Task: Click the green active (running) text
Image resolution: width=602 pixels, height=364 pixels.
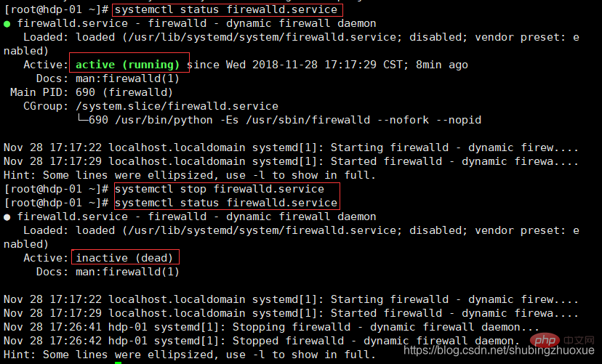Action: click(127, 65)
